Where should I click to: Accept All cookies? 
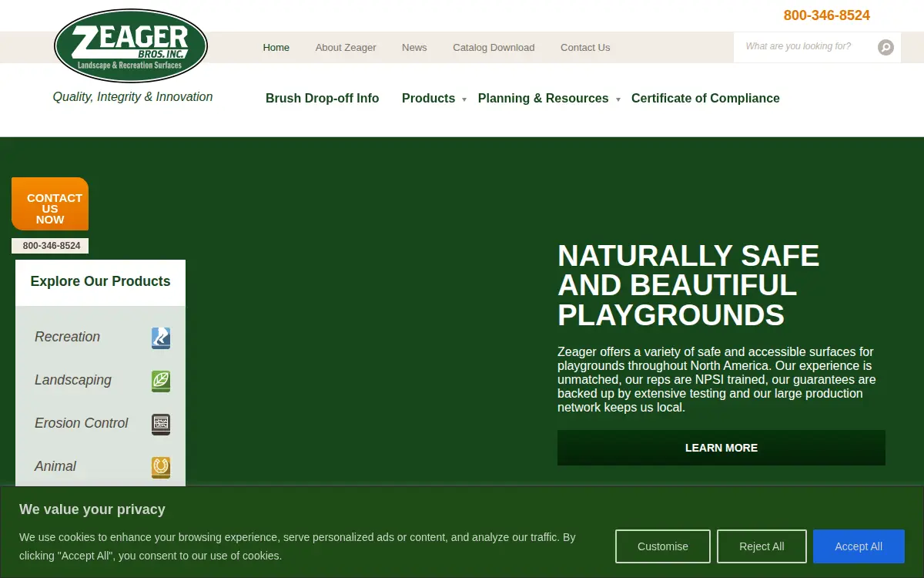[x=859, y=546]
